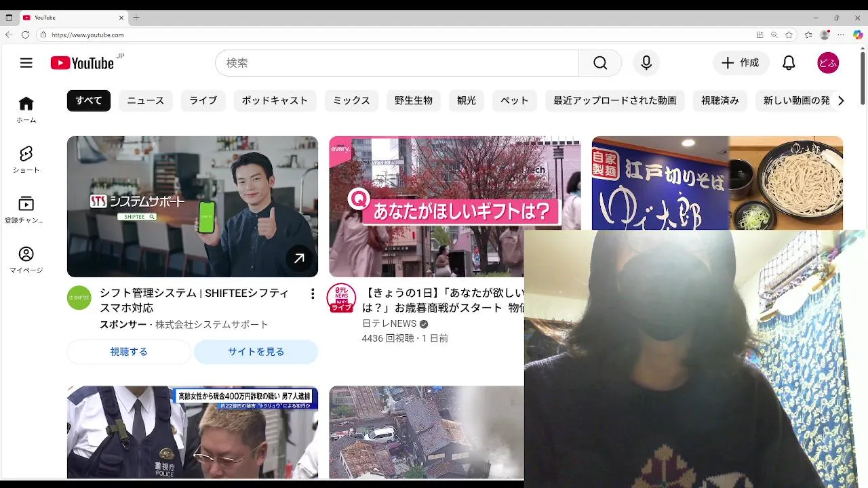Open Copilot icon in browser toolbar
The height and width of the screenshot is (488, 868).
pos(858,35)
